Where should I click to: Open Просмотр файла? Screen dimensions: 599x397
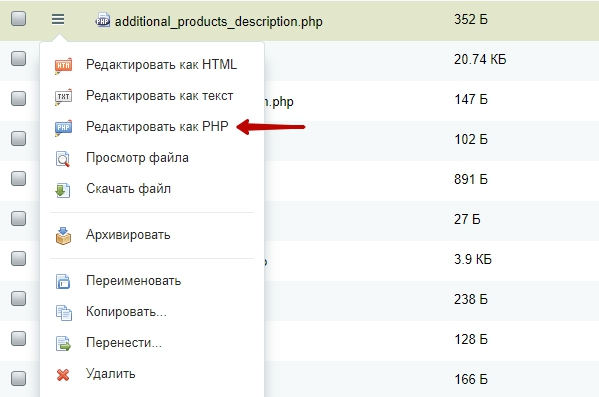click(x=137, y=157)
